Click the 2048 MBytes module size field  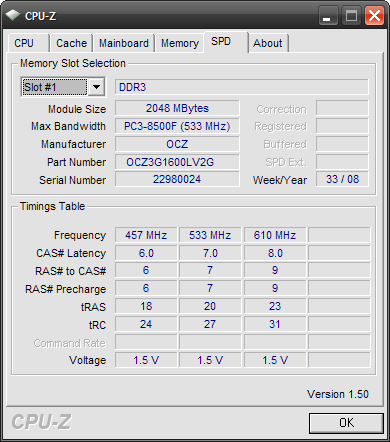pyautogui.click(x=177, y=108)
